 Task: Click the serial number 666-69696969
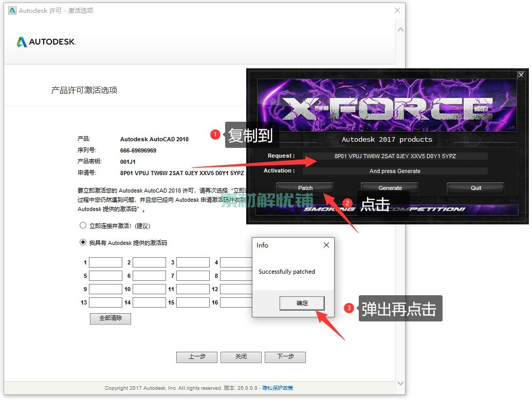tap(138, 150)
